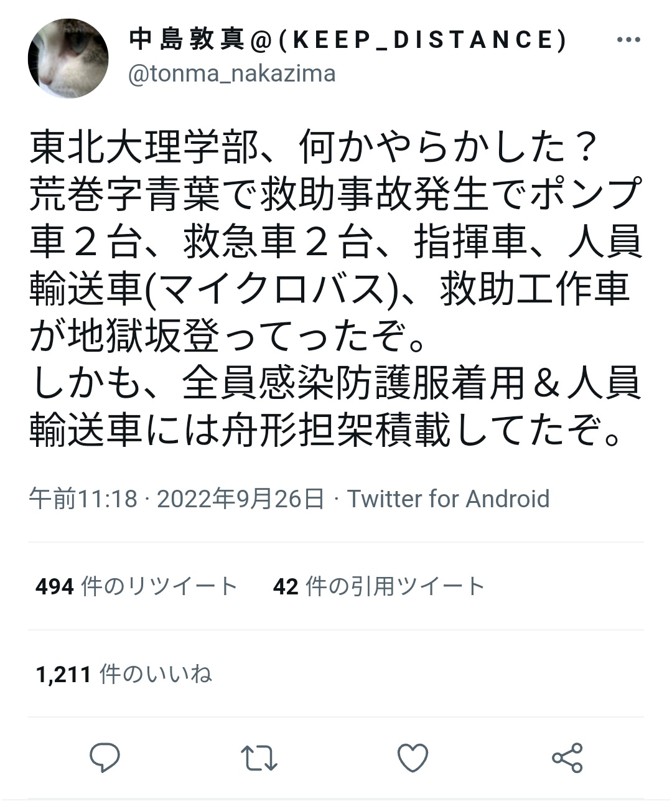Tap the tweet line starting 東北大理学部
672x811 pixels.
[x=315, y=148]
